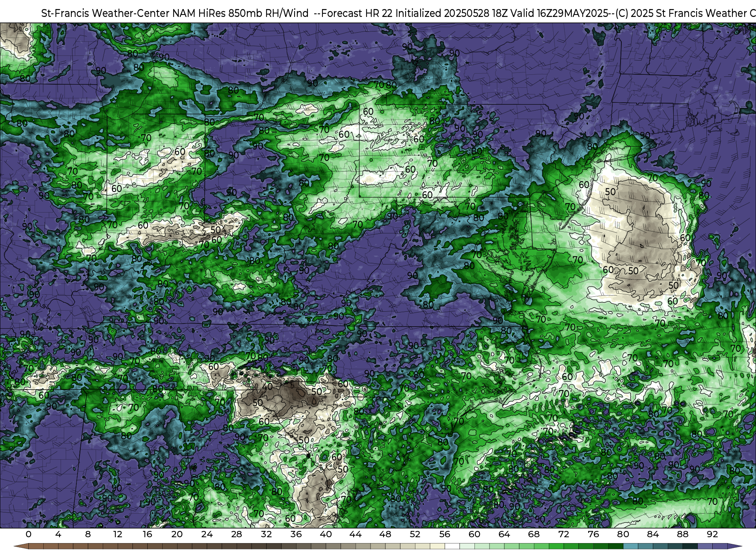
Task: Click the colorbar label '80'
Action: (623, 534)
